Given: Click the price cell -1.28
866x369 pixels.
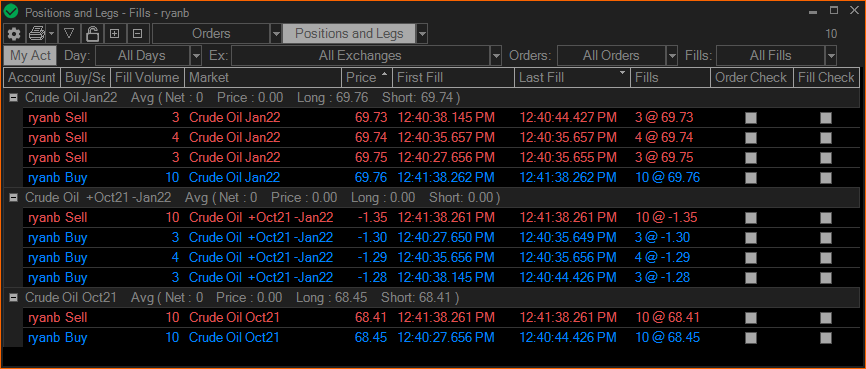Looking at the screenshot, I should pyautogui.click(x=372, y=277).
